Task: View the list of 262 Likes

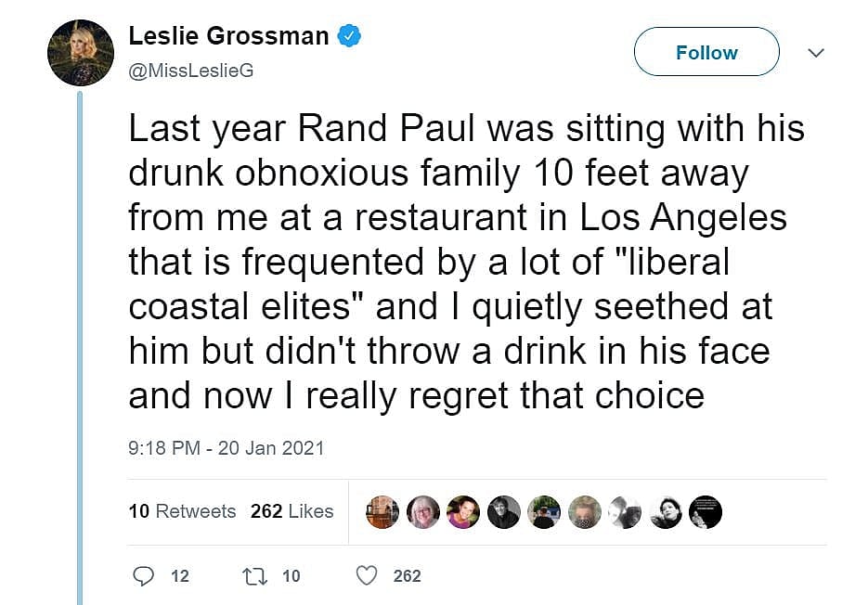Action: [x=291, y=510]
